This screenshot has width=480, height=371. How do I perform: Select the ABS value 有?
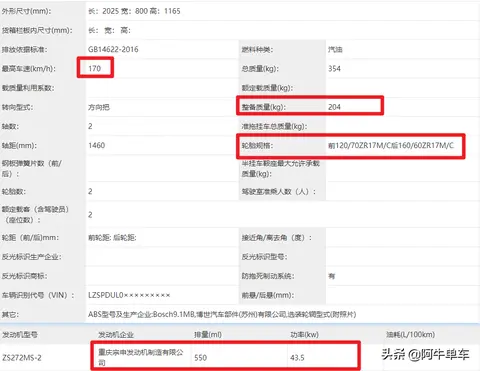point(332,276)
